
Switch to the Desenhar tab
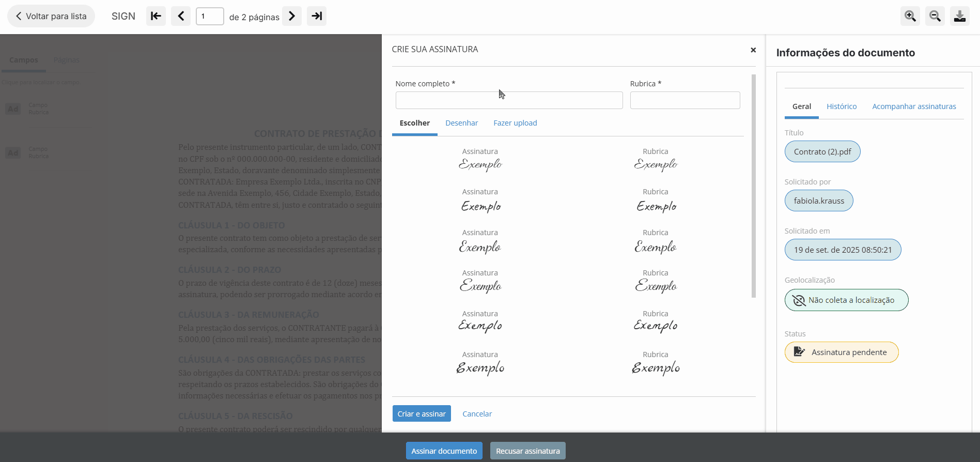(462, 123)
